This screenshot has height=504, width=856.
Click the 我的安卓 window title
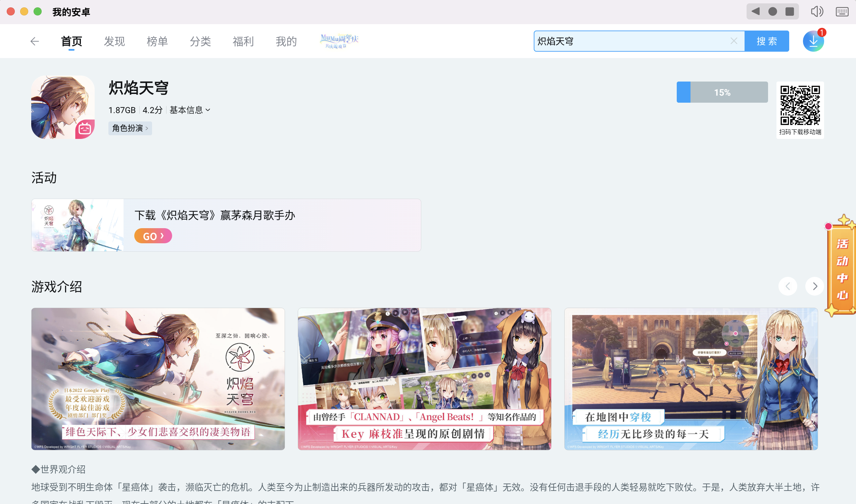pos(71,12)
